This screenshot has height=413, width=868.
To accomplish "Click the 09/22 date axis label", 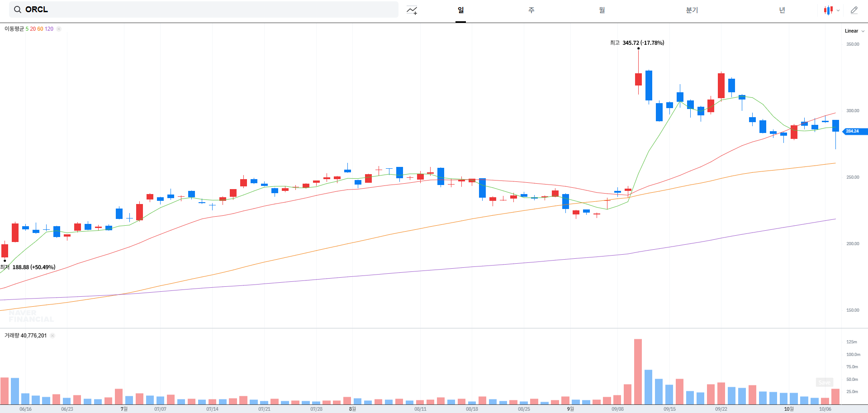I will click(x=721, y=409).
